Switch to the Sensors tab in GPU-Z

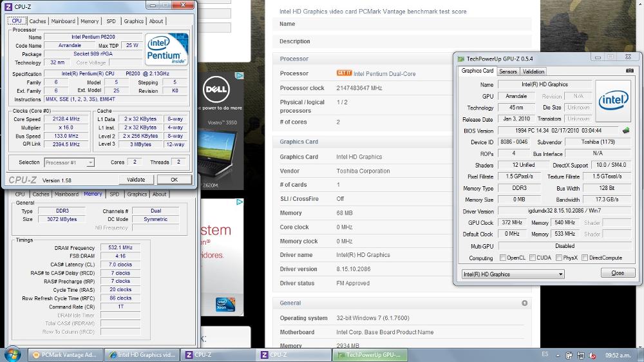coord(508,71)
